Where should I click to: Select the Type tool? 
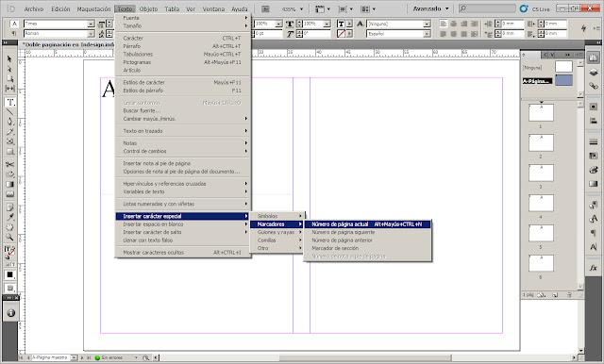coord(10,103)
